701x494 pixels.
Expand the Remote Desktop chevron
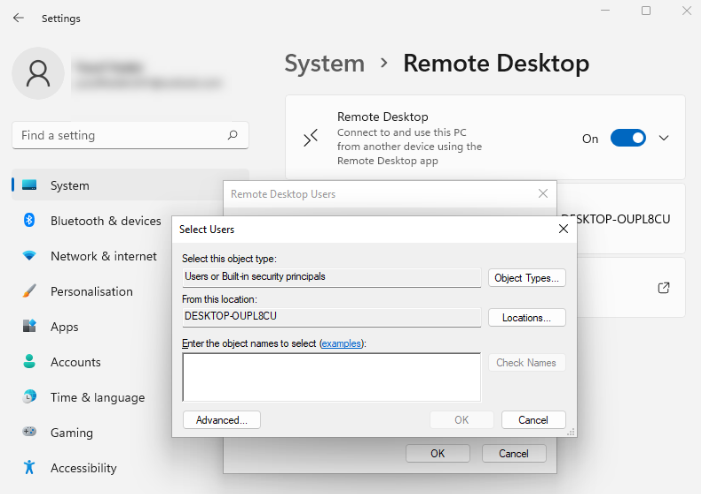(664, 138)
